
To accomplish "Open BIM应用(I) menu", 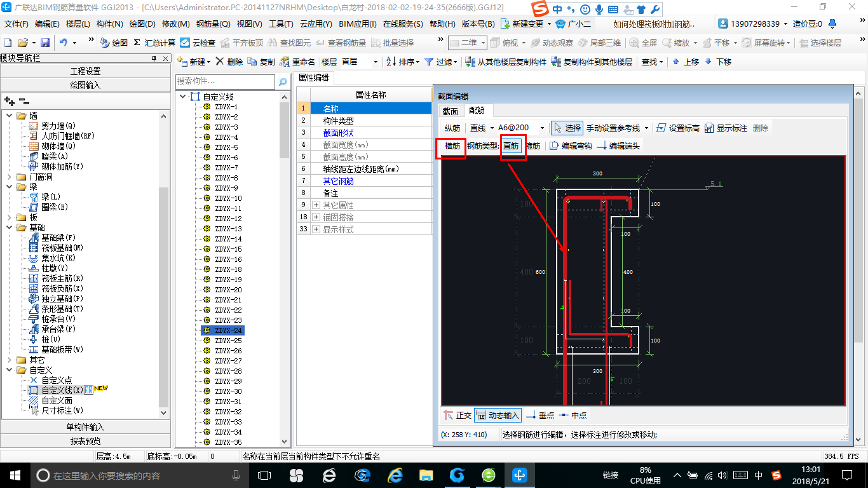I will 358,24.
